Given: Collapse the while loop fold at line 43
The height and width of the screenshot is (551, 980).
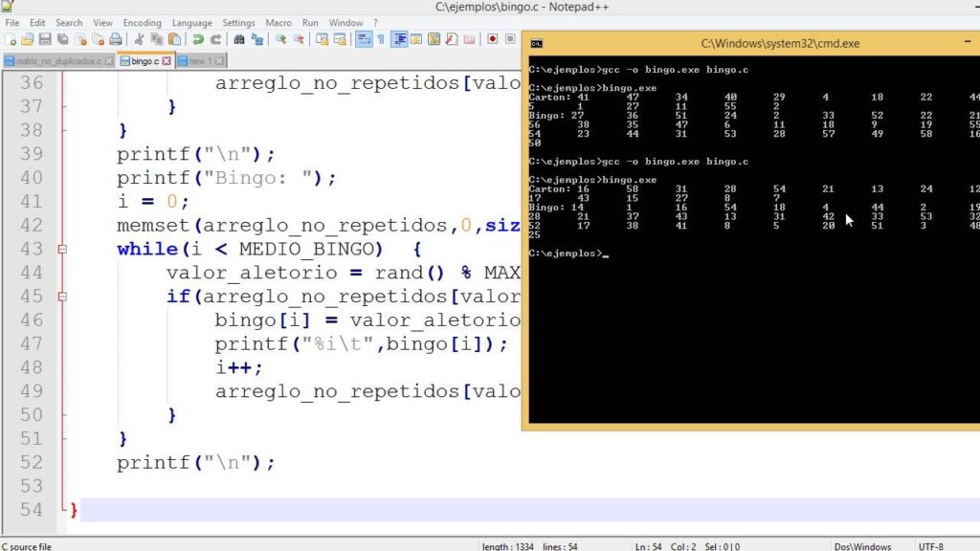Looking at the screenshot, I should (62, 249).
